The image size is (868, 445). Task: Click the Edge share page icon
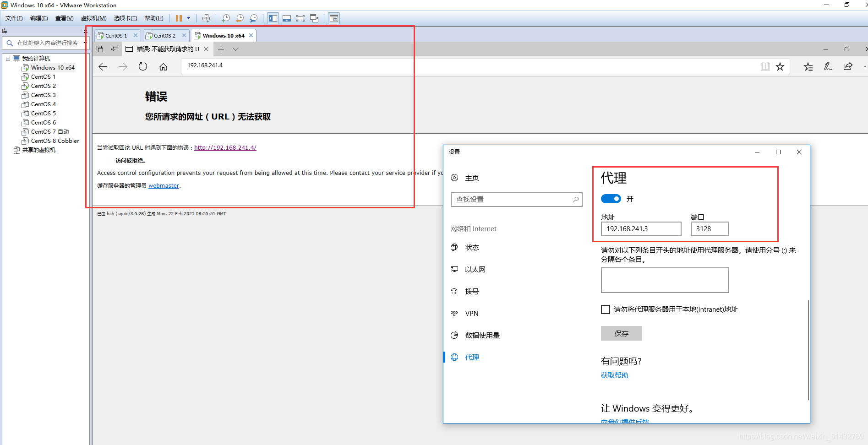tap(848, 67)
